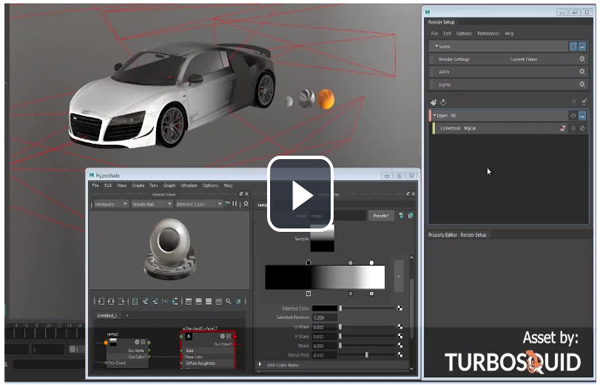Image resolution: width=600 pixels, height=385 pixels.
Task: Expand the HSV Color Noise section
Action: coord(260,365)
